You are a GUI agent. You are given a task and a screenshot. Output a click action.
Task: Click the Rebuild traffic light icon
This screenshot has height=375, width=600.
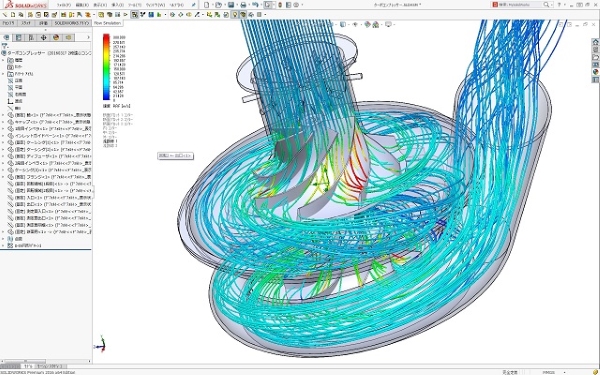280,5
